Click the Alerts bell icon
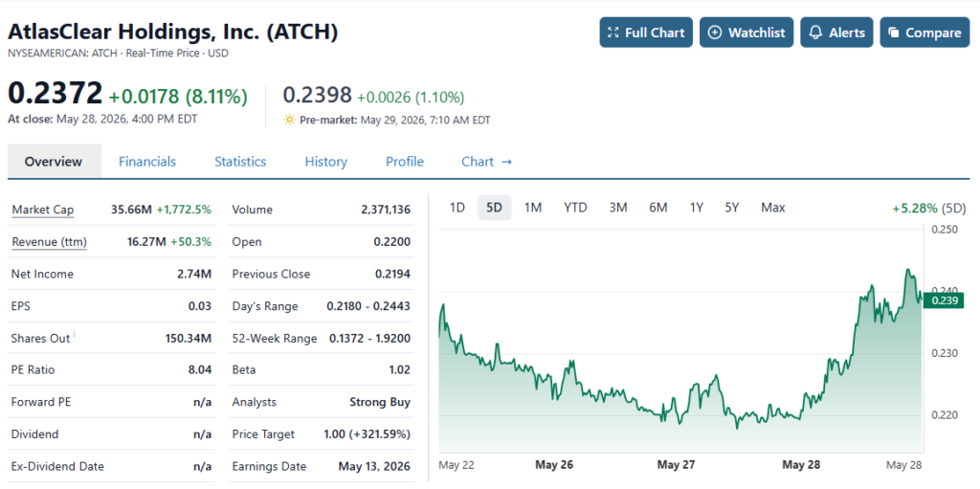980x489 pixels. (x=815, y=33)
